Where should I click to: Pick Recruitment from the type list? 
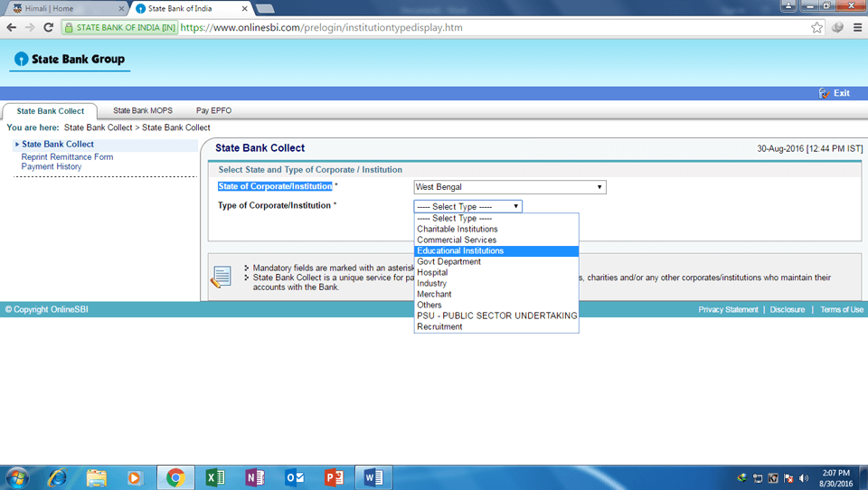[x=496, y=326]
